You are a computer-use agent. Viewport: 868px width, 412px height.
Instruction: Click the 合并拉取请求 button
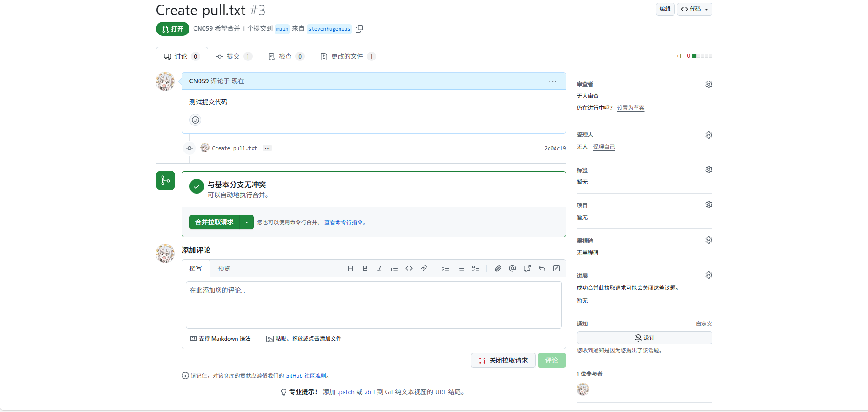[x=215, y=222]
